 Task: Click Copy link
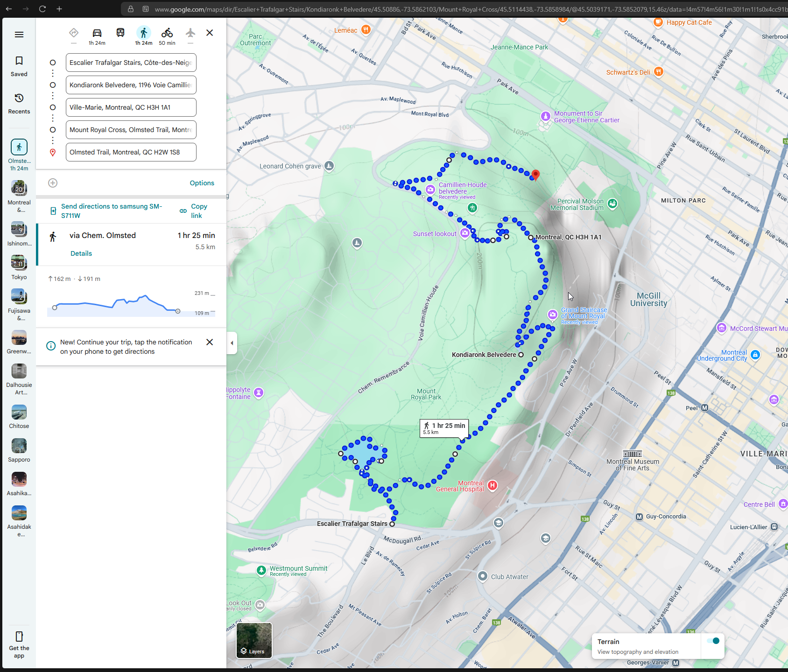click(194, 211)
